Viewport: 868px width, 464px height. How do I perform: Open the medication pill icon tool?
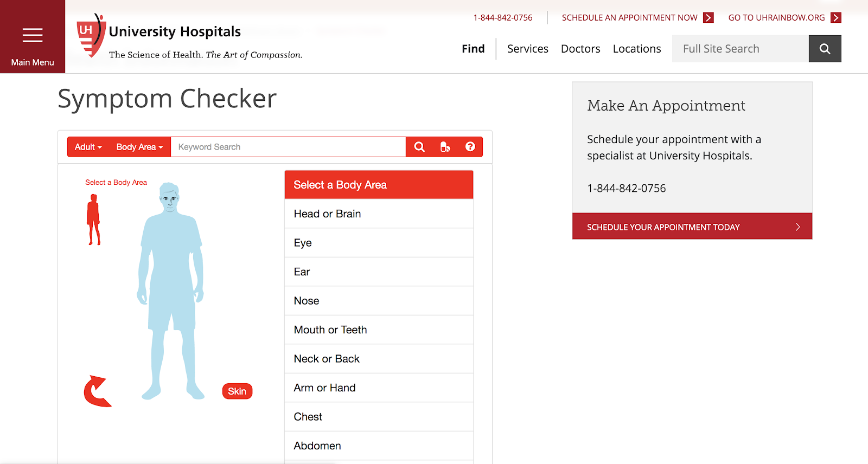click(x=445, y=147)
